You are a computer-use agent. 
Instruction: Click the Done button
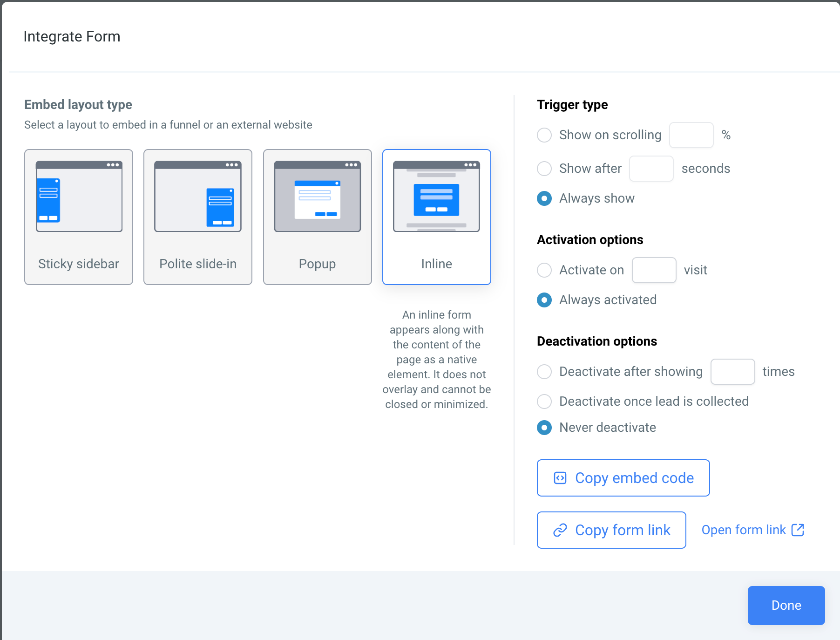(x=786, y=606)
